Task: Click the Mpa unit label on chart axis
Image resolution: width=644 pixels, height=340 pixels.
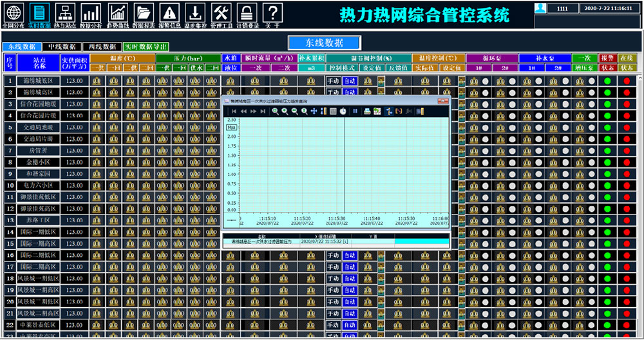Action: click(x=231, y=127)
